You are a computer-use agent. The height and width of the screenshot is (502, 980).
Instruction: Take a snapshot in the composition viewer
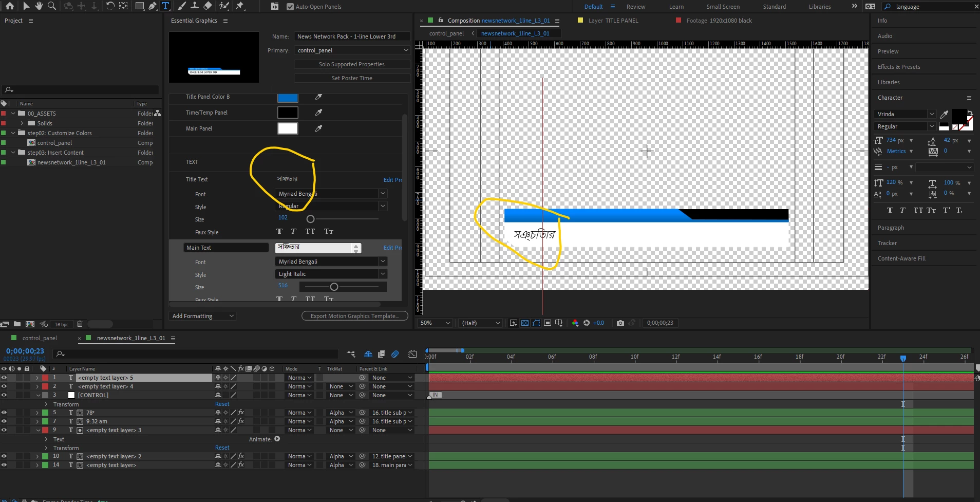(x=620, y=323)
